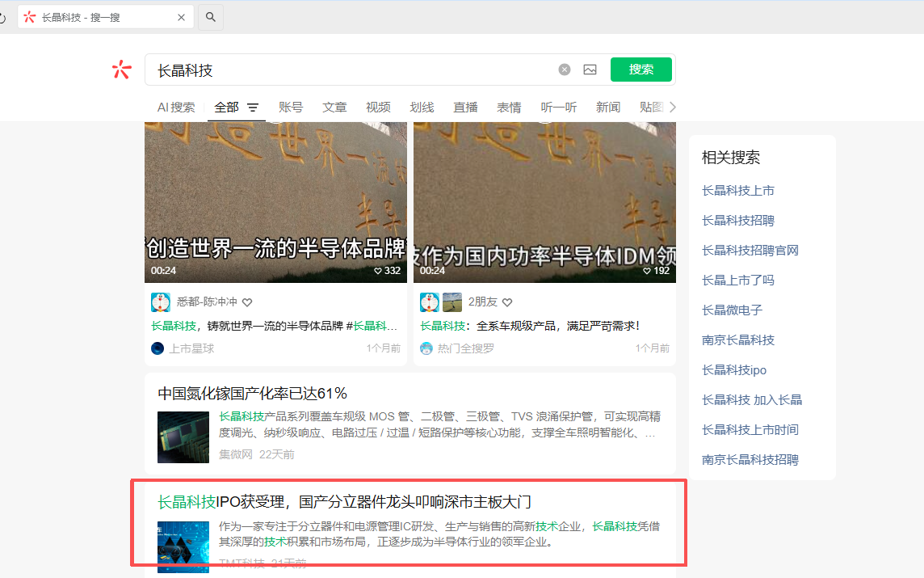The height and width of the screenshot is (578, 924).
Task: Open related search 长晶科技招聘官网
Action: tap(750, 251)
